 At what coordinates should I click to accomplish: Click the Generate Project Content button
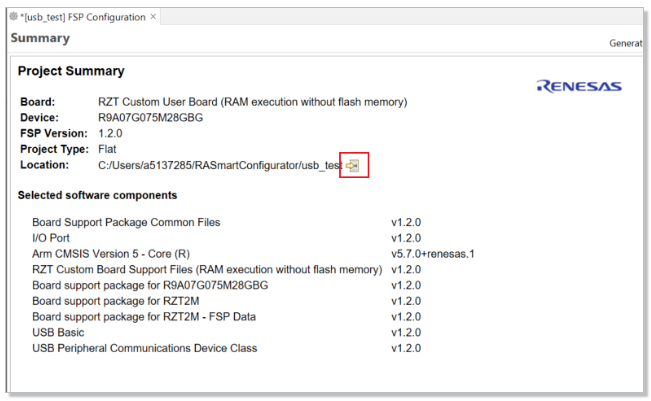click(626, 43)
